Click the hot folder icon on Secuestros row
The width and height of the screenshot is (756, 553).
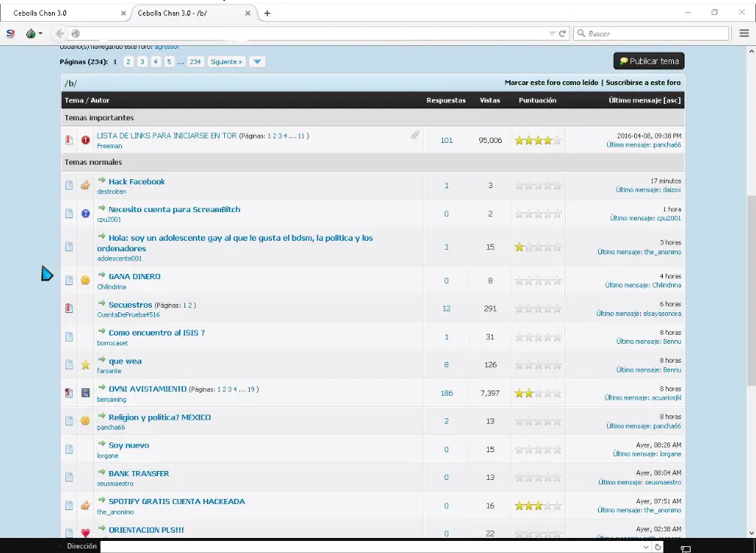tap(69, 308)
